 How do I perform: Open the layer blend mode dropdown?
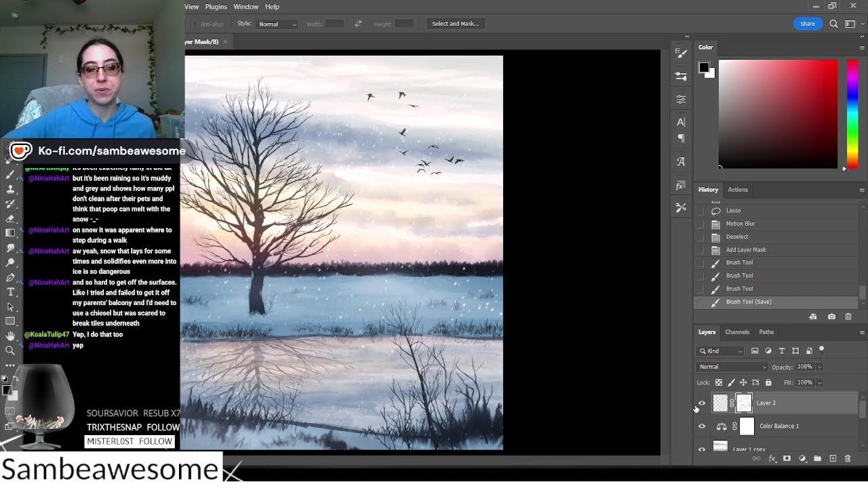732,367
